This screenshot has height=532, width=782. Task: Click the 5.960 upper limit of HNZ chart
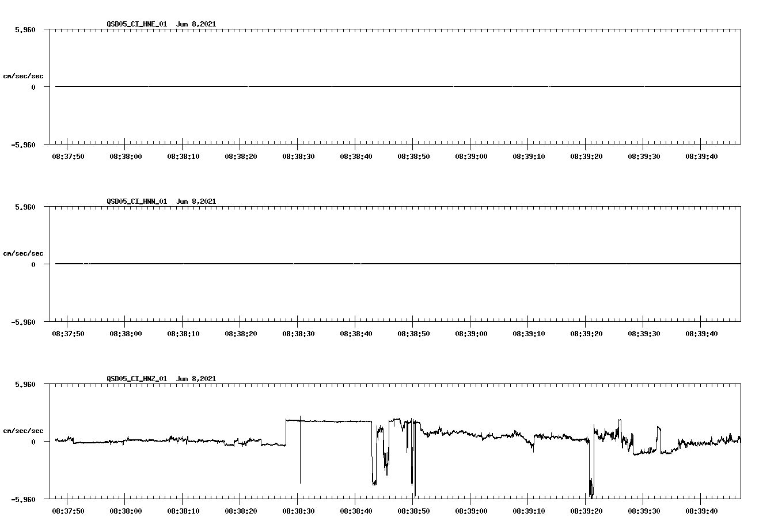(x=25, y=384)
